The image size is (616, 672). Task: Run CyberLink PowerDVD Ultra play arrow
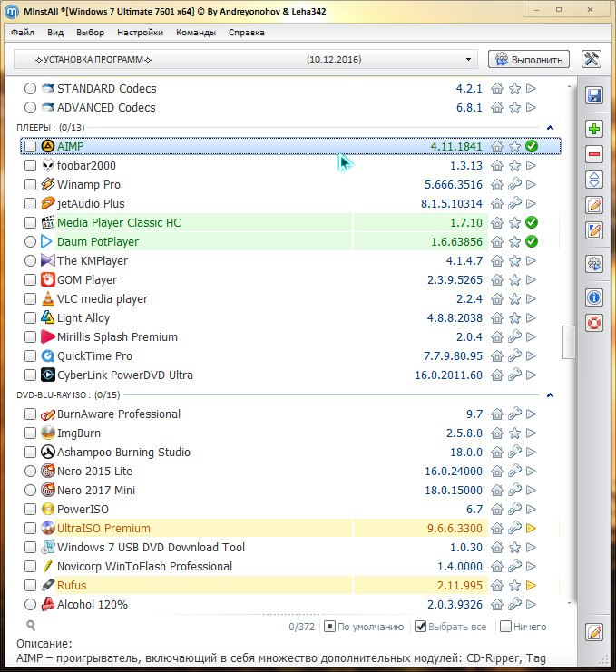tap(531, 375)
